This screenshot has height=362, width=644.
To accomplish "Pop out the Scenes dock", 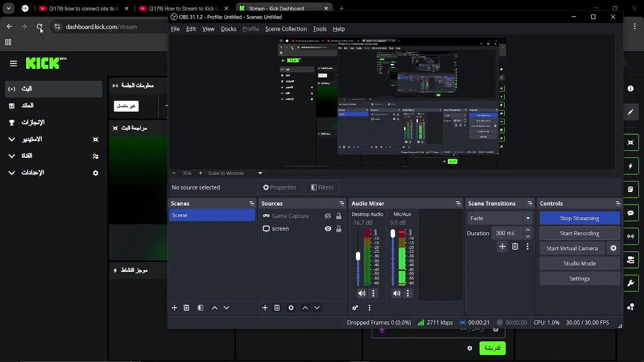I will point(252,204).
